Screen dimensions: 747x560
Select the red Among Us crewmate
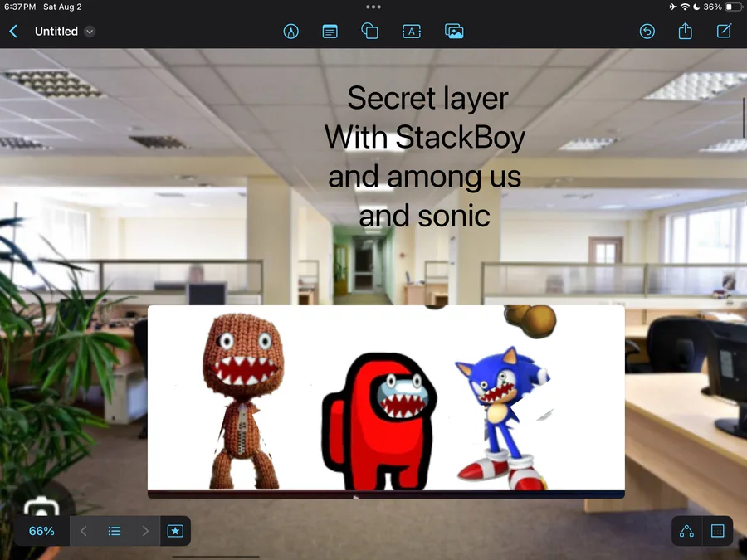[x=379, y=422]
